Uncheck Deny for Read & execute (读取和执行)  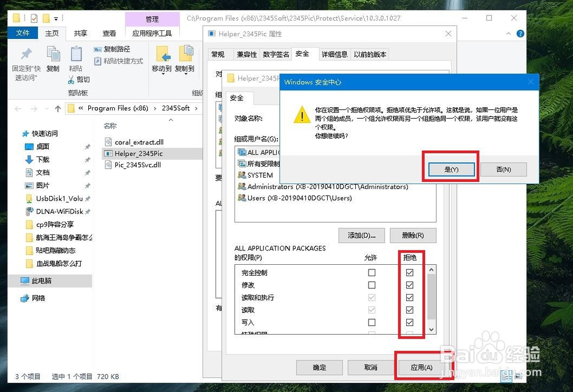[x=410, y=297]
